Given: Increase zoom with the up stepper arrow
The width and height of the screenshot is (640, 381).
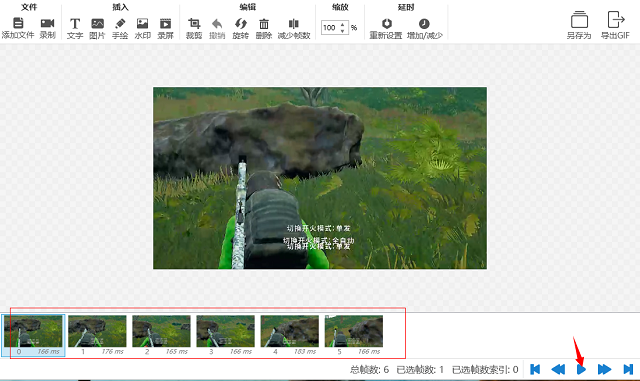Looking at the screenshot, I should pyautogui.click(x=342, y=24).
